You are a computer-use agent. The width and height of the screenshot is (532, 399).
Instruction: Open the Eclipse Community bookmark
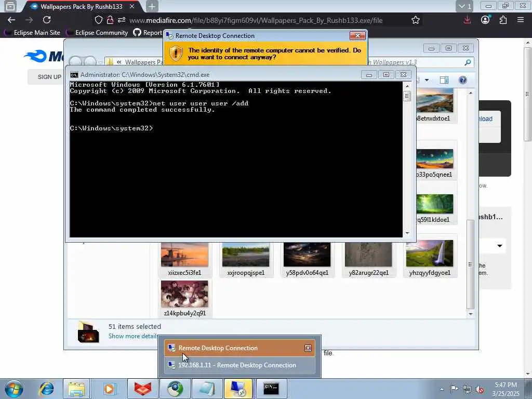click(x=97, y=33)
